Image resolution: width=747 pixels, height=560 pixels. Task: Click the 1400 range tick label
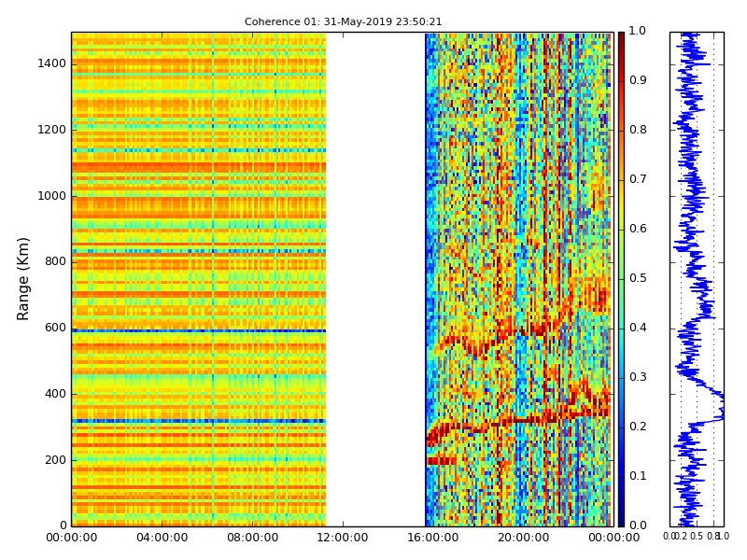(52, 63)
